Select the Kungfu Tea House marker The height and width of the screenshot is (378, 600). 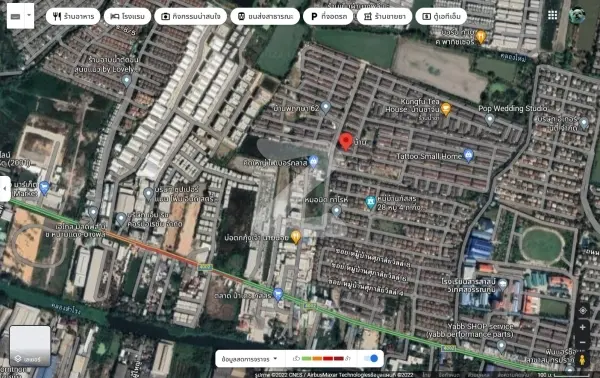pos(445,109)
